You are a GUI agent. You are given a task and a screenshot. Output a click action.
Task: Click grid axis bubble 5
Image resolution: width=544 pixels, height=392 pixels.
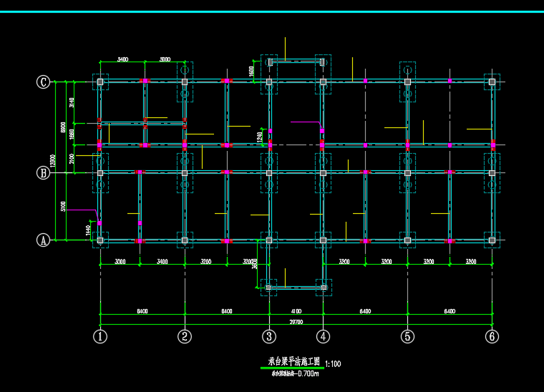(407, 336)
